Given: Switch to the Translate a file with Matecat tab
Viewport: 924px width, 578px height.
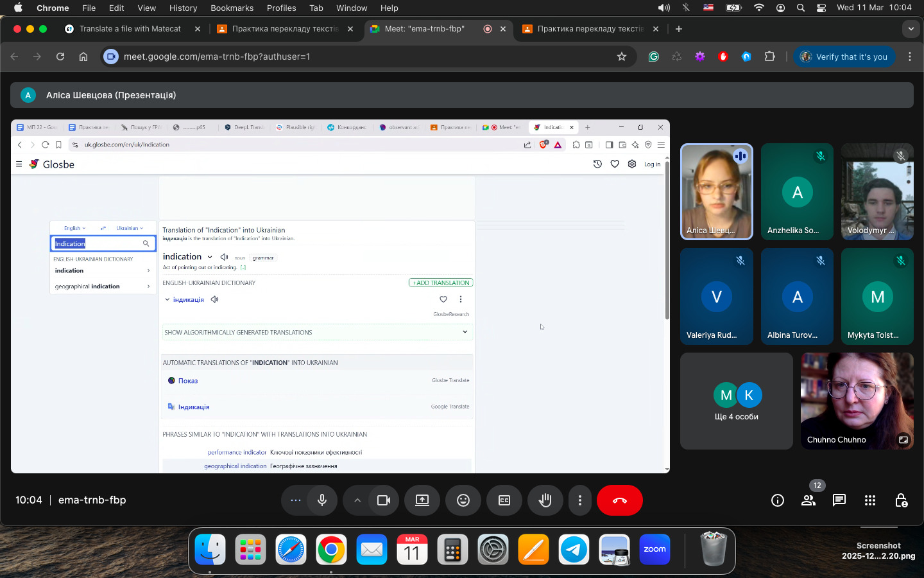Looking at the screenshot, I should [130, 29].
